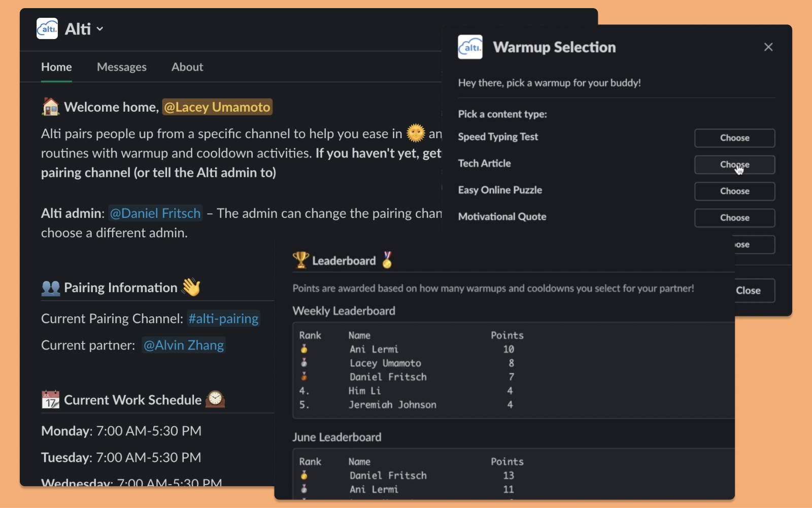Choose the Easy Online Puzzle warmup
This screenshot has height=508, width=812.
734,192
